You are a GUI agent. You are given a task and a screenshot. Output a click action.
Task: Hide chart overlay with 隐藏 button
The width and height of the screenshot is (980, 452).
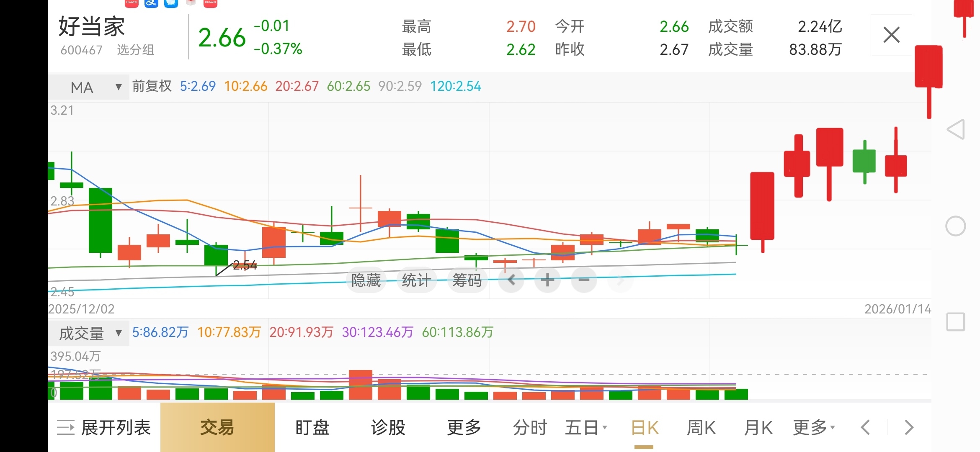tap(366, 280)
